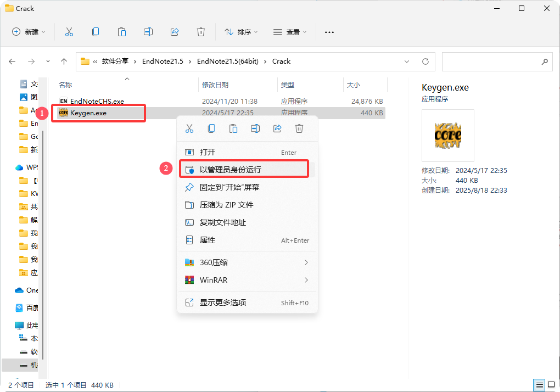The image size is (560, 392).
Task: Click the context menu Copy icon
Action: coord(211,128)
